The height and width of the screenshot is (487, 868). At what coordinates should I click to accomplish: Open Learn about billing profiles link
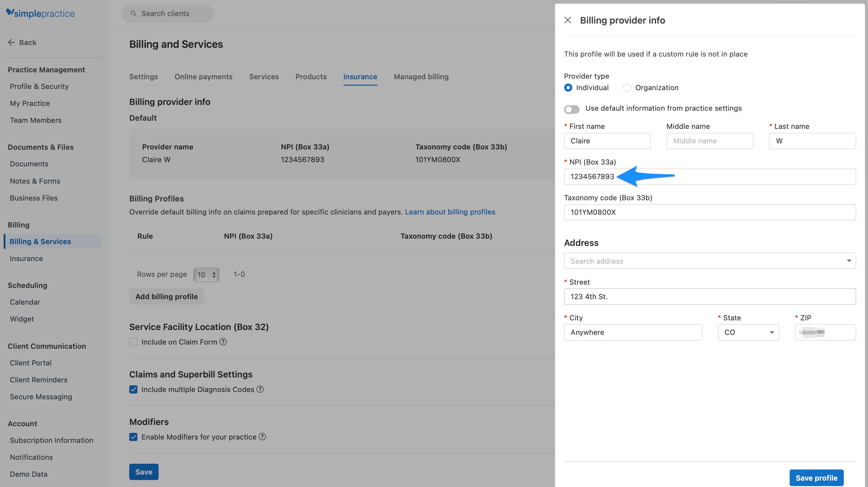450,212
